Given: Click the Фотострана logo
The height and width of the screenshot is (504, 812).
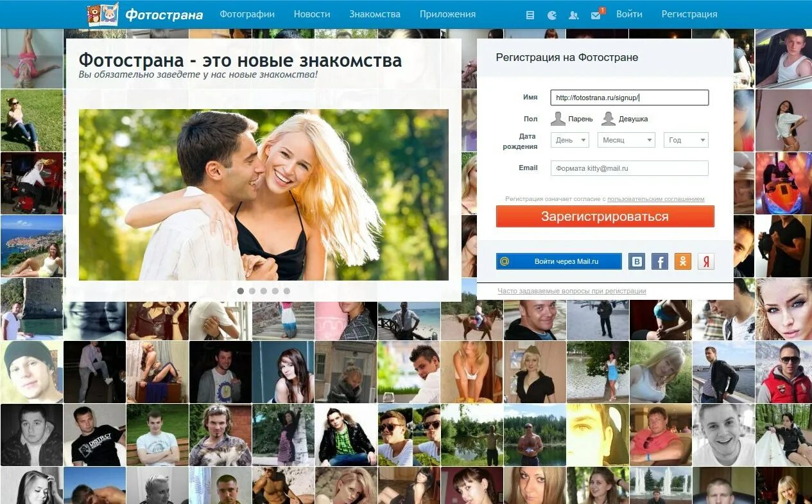Looking at the screenshot, I should point(145,14).
